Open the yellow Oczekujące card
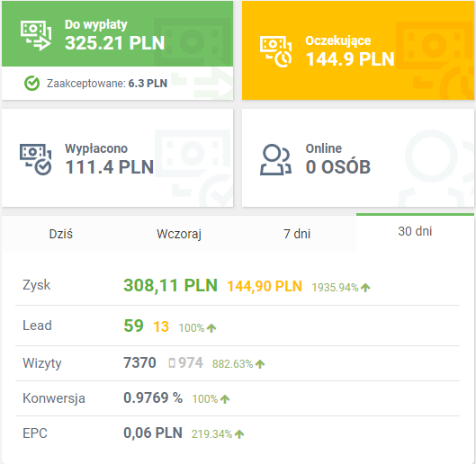 358,50
